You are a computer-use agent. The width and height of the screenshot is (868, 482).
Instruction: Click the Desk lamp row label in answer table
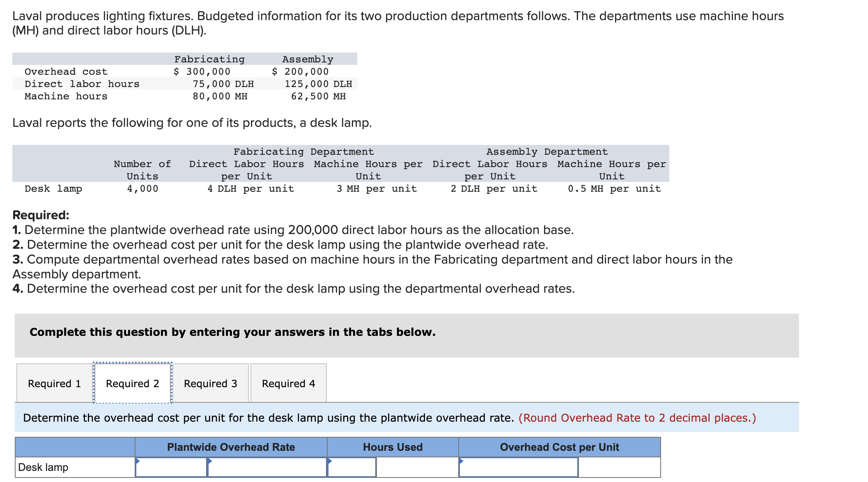(x=44, y=467)
